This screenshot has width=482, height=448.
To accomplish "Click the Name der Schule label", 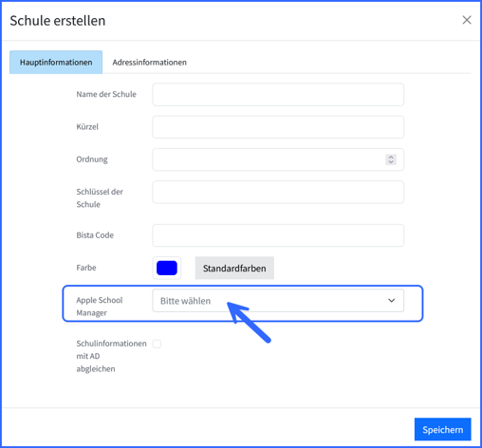I will click(x=106, y=94).
